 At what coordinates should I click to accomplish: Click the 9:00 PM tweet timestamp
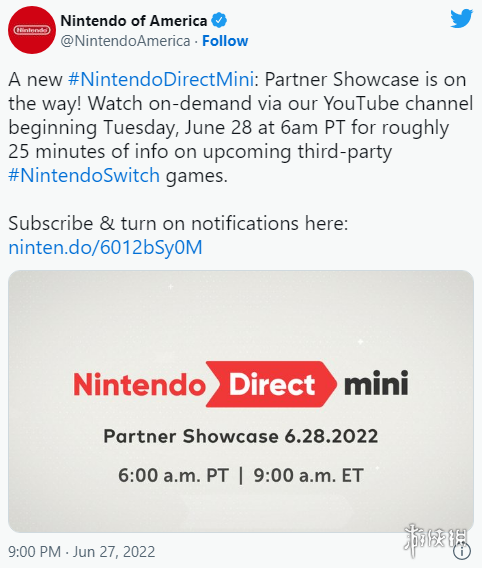pos(34,552)
